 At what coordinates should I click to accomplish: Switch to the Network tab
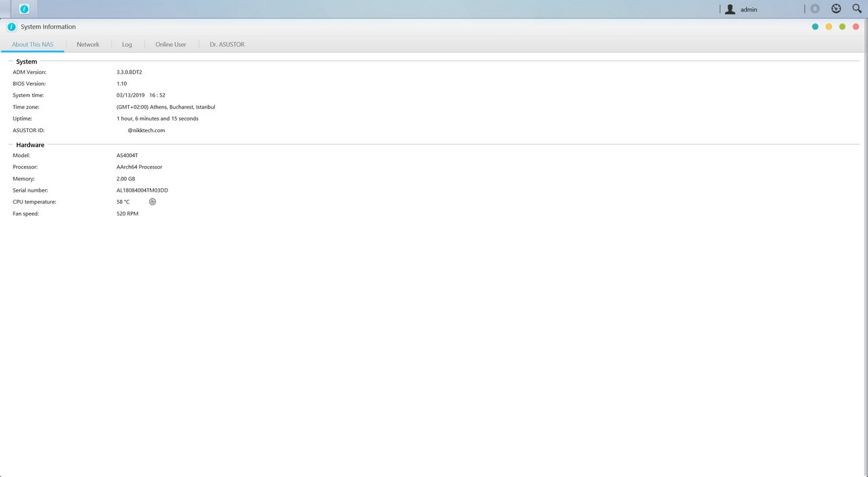pos(88,45)
